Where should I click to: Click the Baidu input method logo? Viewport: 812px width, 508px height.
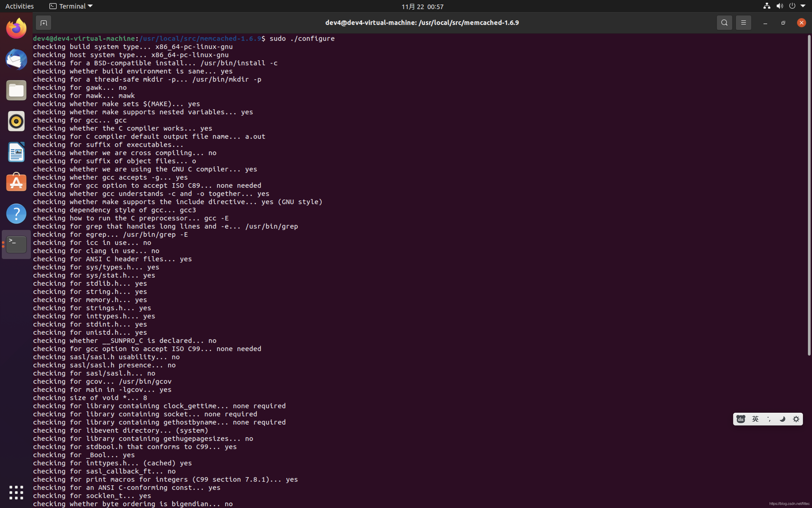click(741, 419)
